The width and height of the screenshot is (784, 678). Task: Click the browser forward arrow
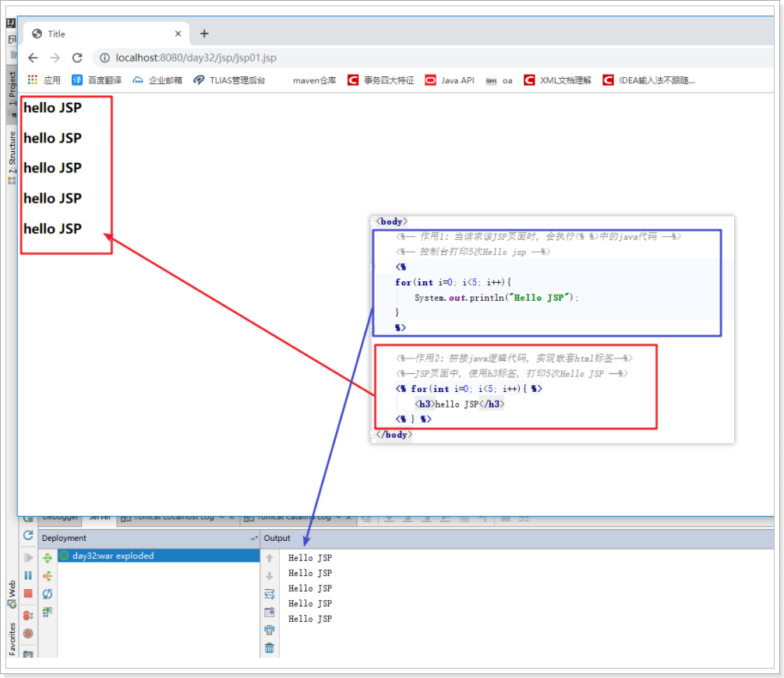point(55,58)
